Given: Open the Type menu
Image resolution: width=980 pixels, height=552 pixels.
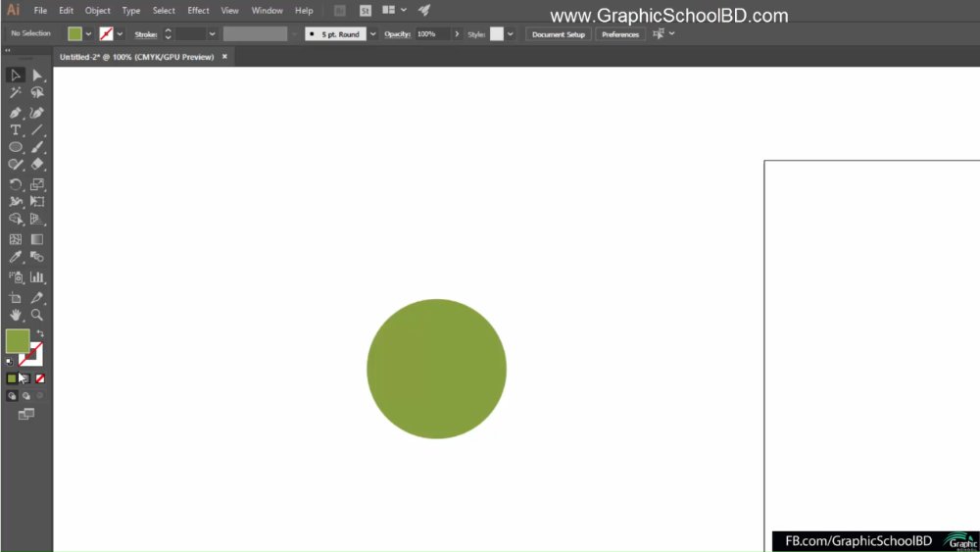Looking at the screenshot, I should [131, 11].
